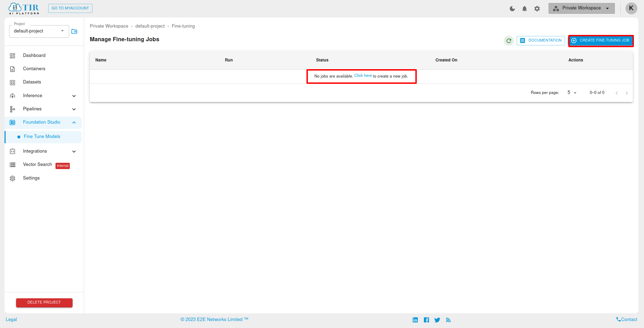
Task: Click default-project breadcrumb
Action: point(150,26)
